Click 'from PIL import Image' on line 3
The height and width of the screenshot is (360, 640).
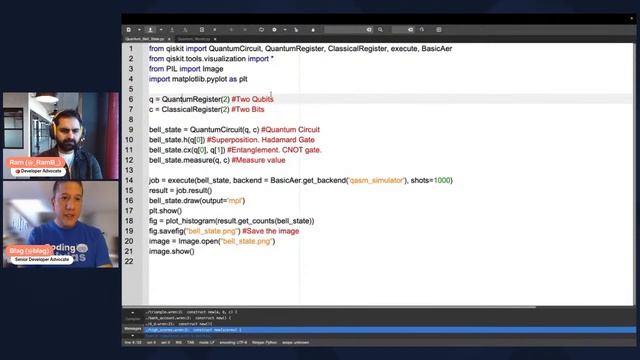[x=186, y=69]
